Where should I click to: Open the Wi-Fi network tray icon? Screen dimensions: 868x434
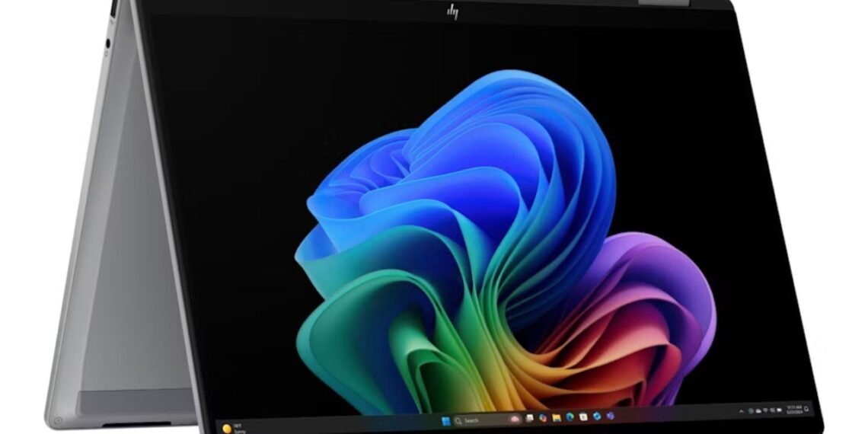coord(765,410)
